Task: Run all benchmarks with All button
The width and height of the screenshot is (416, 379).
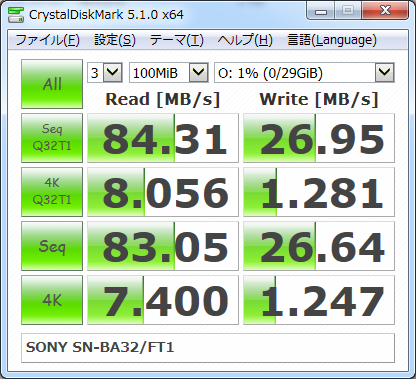Action: (x=52, y=84)
